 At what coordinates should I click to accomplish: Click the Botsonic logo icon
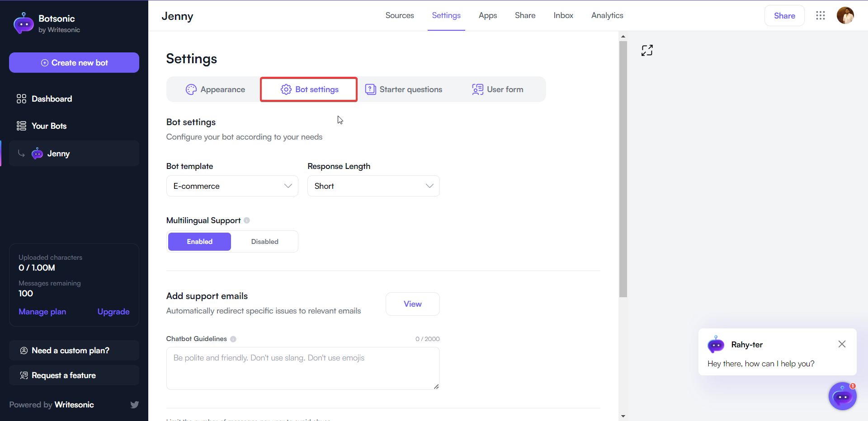(x=24, y=23)
